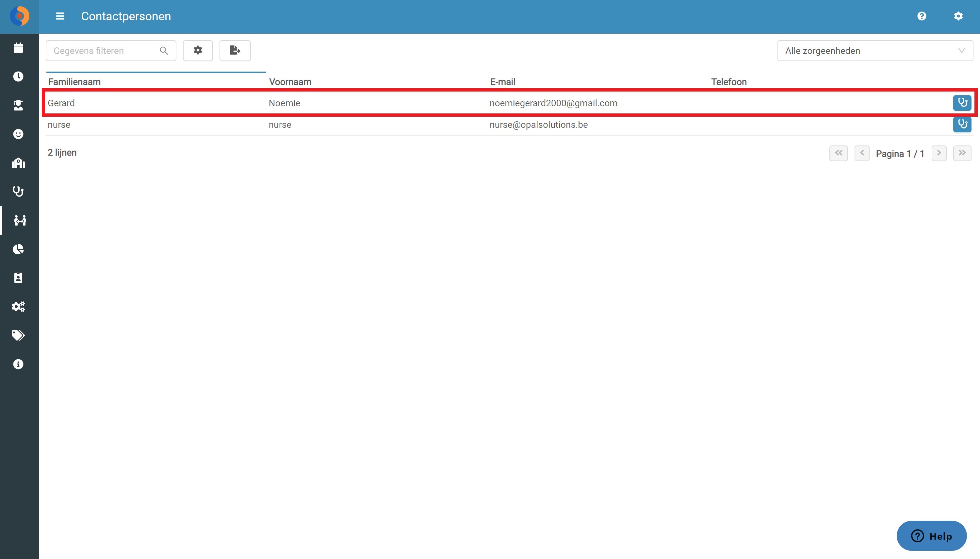Open the tags icon in sidebar
Screen dimensions: 980x559
[18, 335]
